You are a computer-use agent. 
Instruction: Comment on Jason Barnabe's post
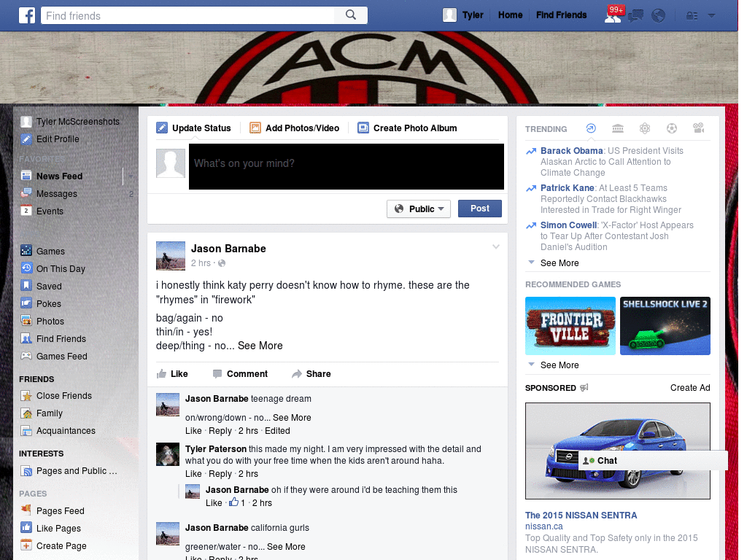pyautogui.click(x=240, y=374)
